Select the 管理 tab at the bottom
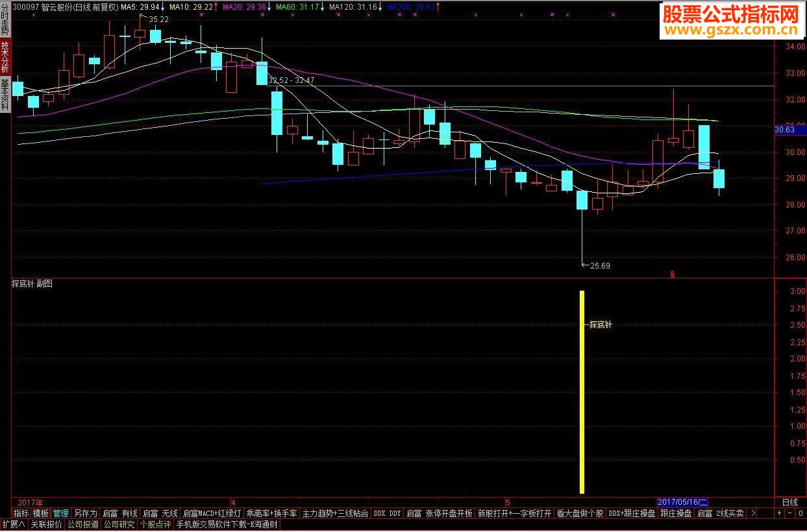The image size is (807, 532). click(61, 513)
